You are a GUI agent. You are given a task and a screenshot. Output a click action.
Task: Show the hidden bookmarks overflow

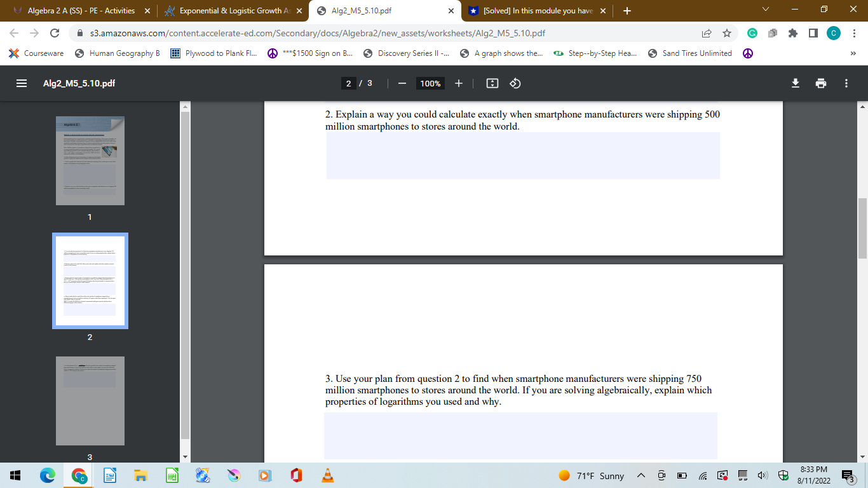[853, 53]
